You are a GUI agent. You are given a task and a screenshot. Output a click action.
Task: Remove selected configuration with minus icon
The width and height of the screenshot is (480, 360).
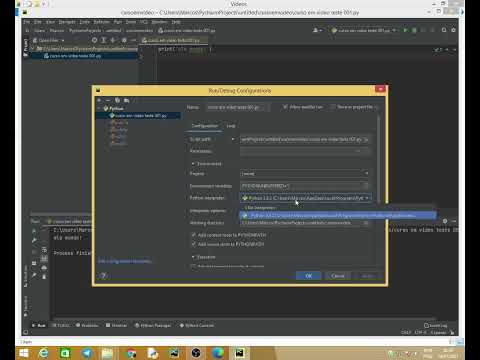(x=108, y=100)
